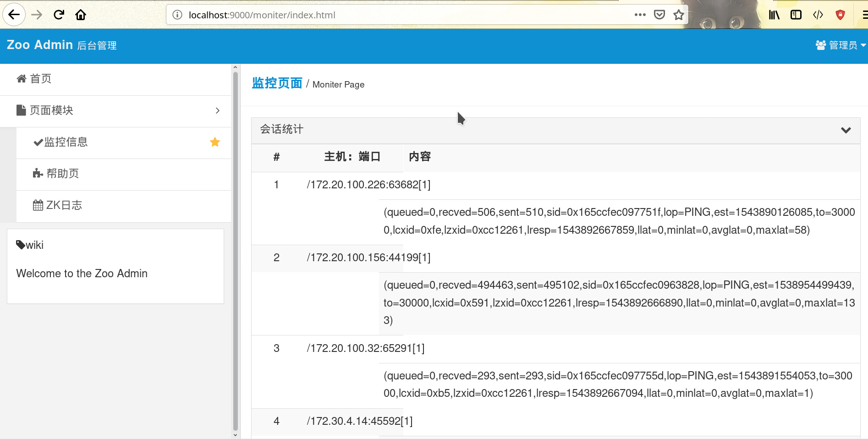Select the 页面模块 sidebar section

115,110
